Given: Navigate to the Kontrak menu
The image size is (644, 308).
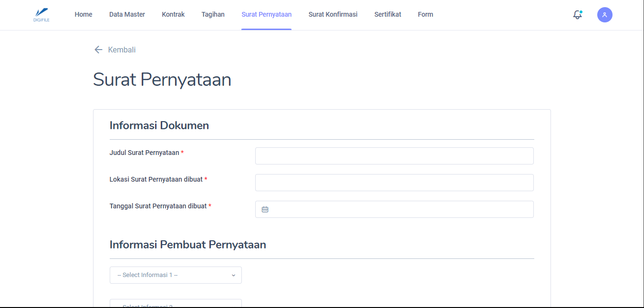Looking at the screenshot, I should point(173,14).
